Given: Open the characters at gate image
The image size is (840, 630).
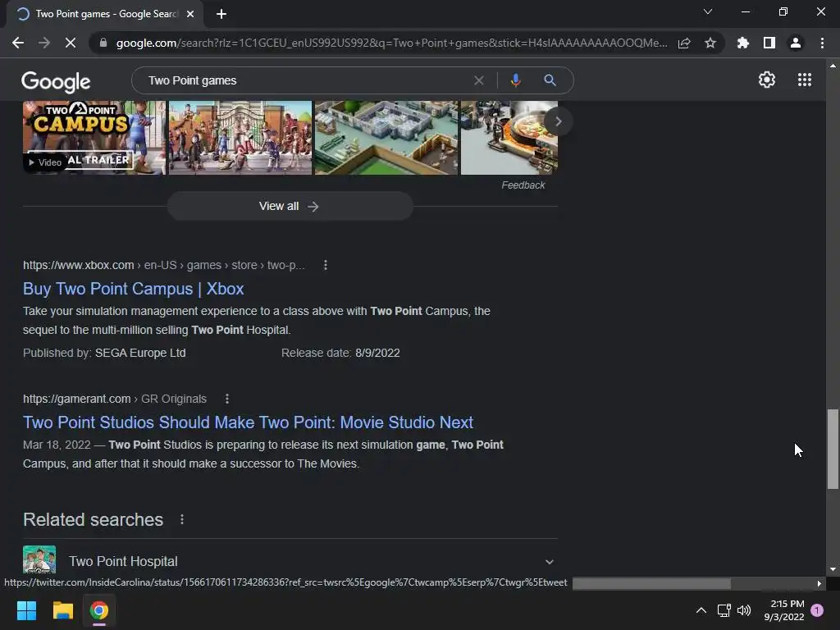Looking at the screenshot, I should pos(240,138).
